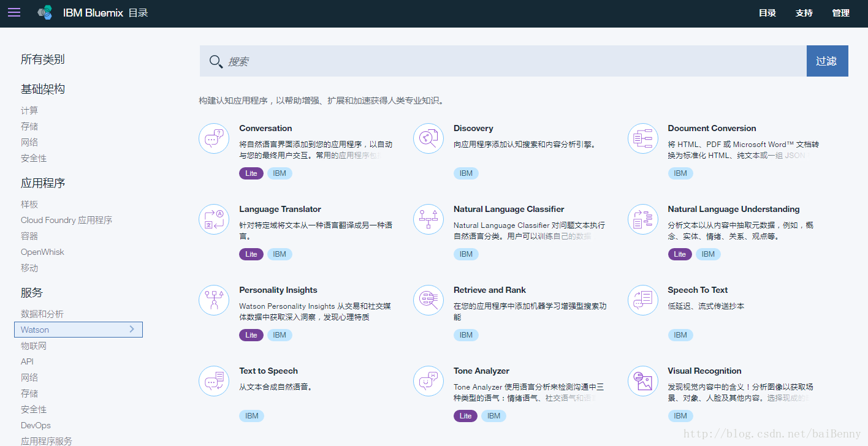Click the Lite tag on Language Translator
Viewport: 868px width, 446px height.
(251, 254)
